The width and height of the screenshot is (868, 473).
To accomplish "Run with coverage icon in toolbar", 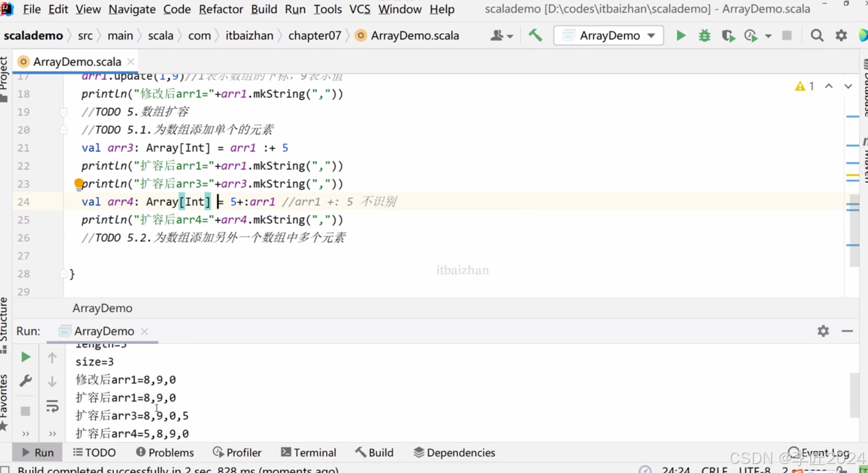I will pos(728,35).
